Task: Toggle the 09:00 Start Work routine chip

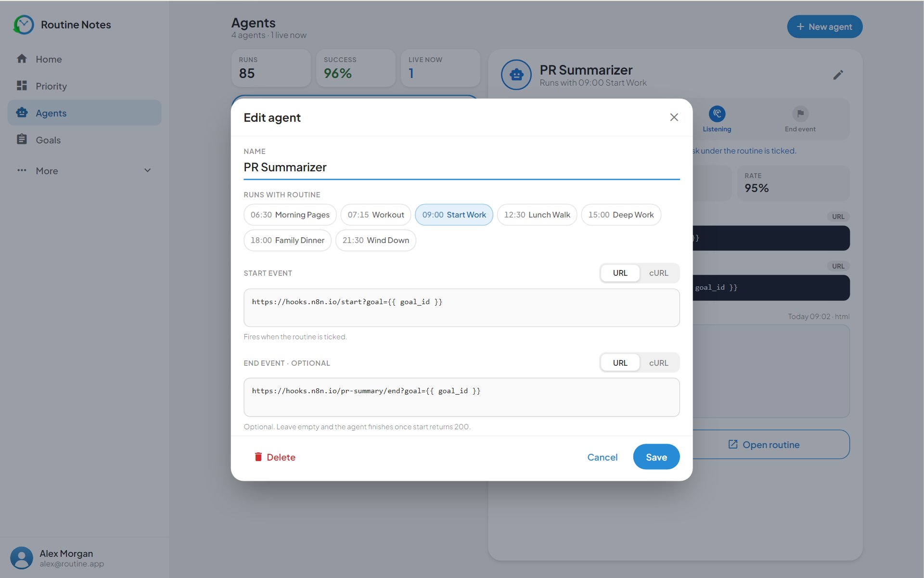Action: (x=454, y=215)
